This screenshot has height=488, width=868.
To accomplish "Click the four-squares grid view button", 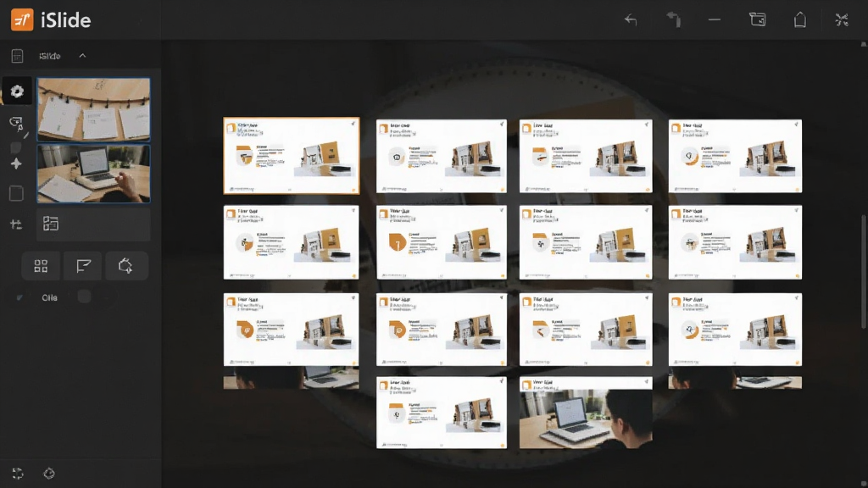I will (x=41, y=266).
